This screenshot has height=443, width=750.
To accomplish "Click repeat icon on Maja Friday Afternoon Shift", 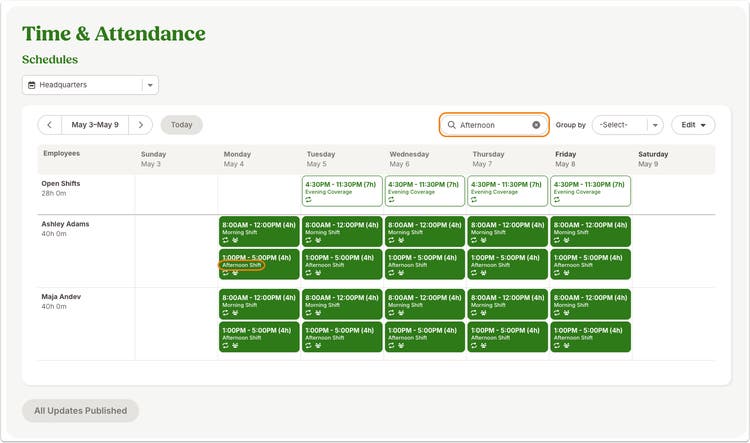I will (557, 345).
